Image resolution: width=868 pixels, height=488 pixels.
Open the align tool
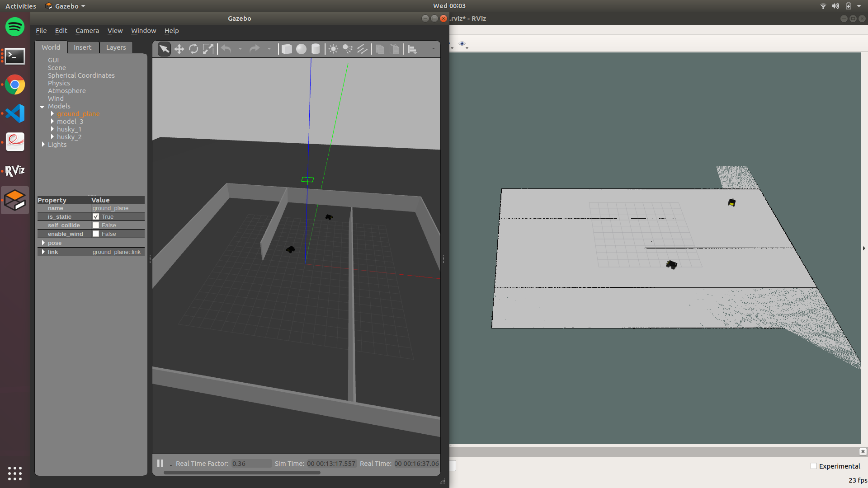[x=412, y=49]
